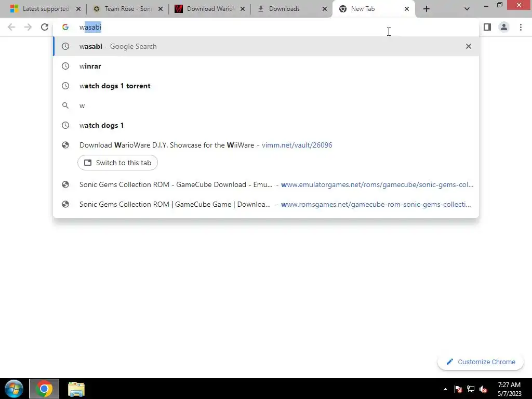Click the 'Switch to this tab' button

tap(117, 163)
